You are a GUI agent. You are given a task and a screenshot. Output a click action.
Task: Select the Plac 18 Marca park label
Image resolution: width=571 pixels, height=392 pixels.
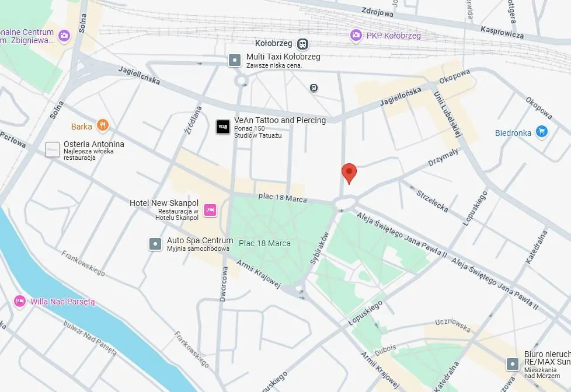[264, 243]
